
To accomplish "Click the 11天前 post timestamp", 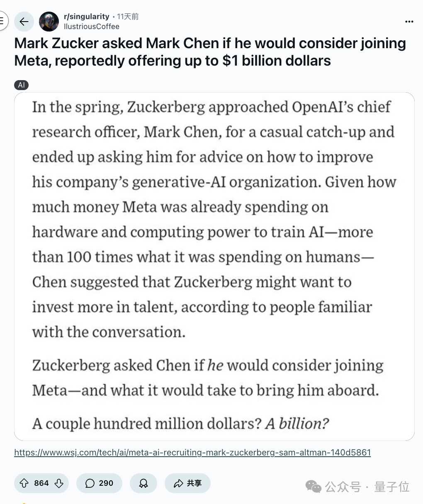I will pyautogui.click(x=128, y=17).
